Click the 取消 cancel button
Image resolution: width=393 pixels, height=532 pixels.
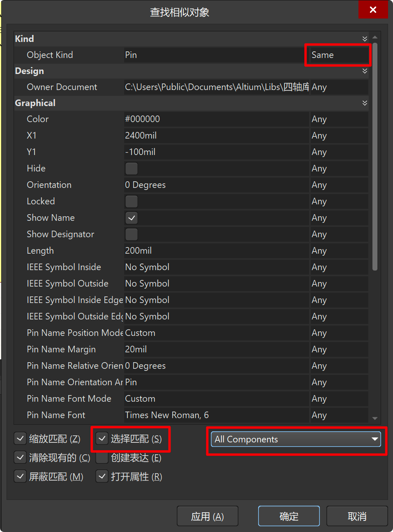357,516
